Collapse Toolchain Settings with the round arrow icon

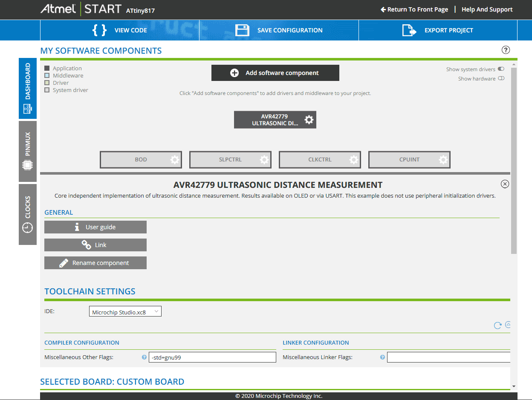[508, 325]
